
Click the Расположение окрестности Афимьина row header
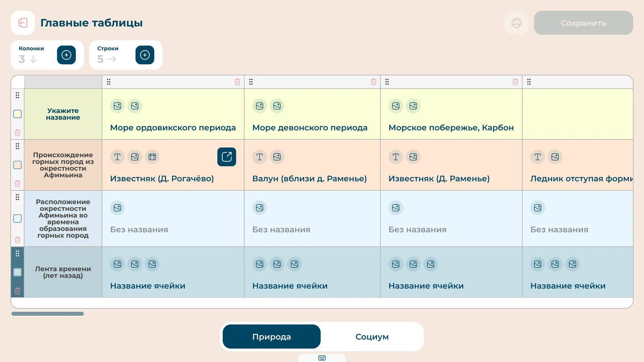tap(63, 218)
